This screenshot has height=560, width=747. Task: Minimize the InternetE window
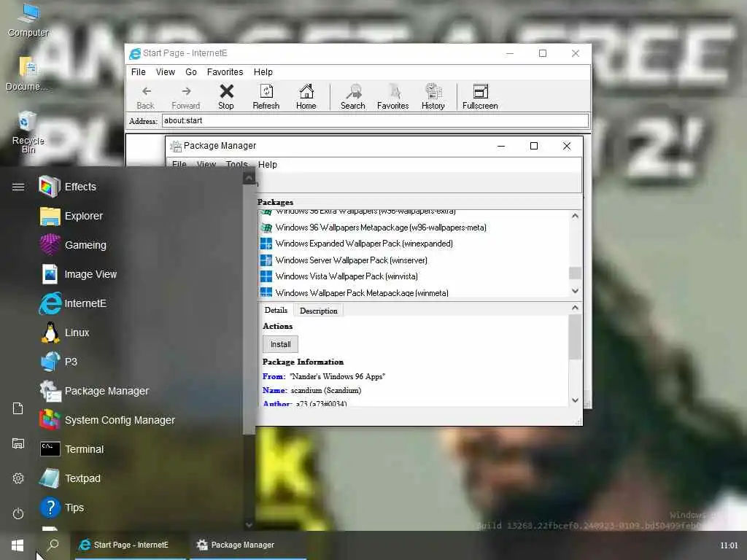pyautogui.click(x=510, y=53)
